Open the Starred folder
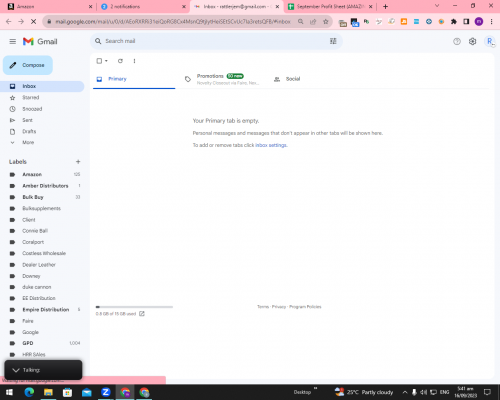 coord(31,98)
